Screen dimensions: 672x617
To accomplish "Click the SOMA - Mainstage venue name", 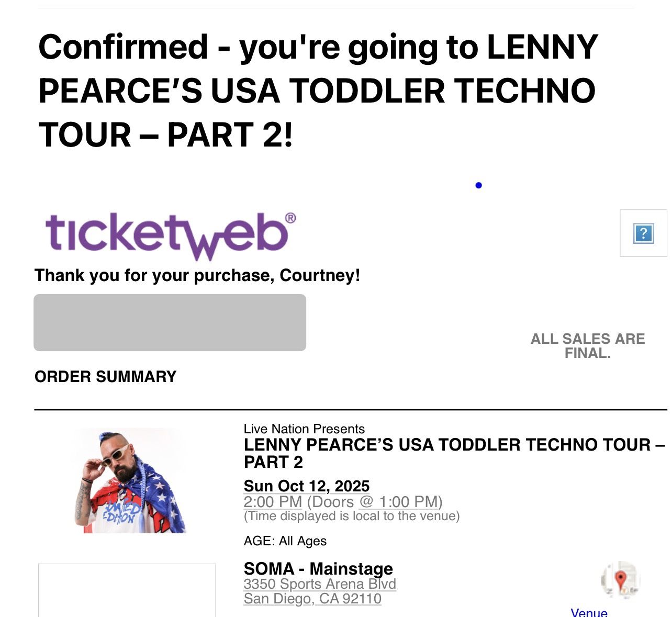I will tap(318, 568).
